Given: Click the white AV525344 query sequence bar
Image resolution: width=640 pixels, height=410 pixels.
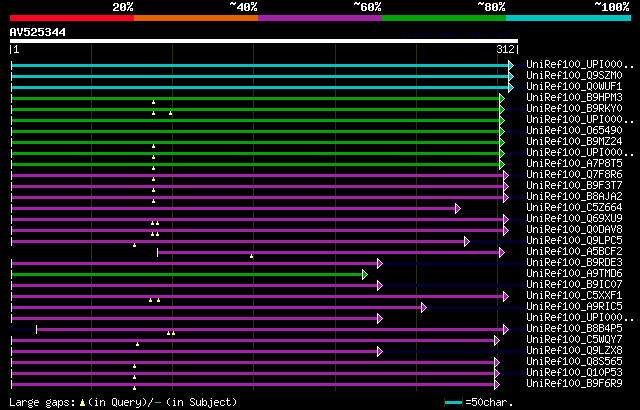Looking at the screenshot, I should (x=264, y=41).
